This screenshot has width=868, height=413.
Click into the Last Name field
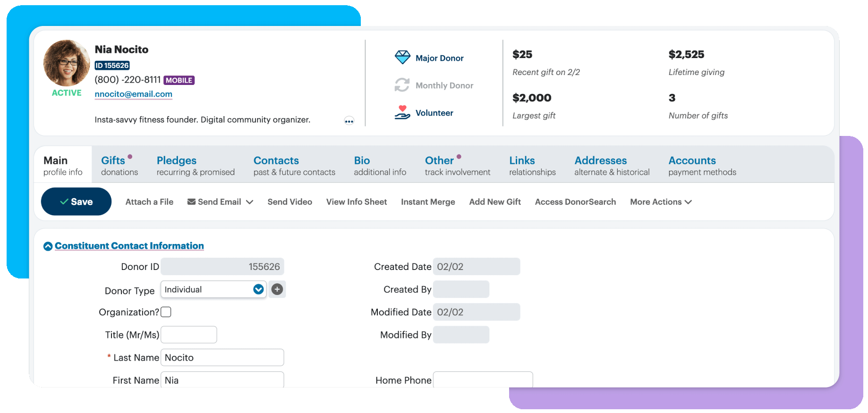pyautogui.click(x=222, y=358)
